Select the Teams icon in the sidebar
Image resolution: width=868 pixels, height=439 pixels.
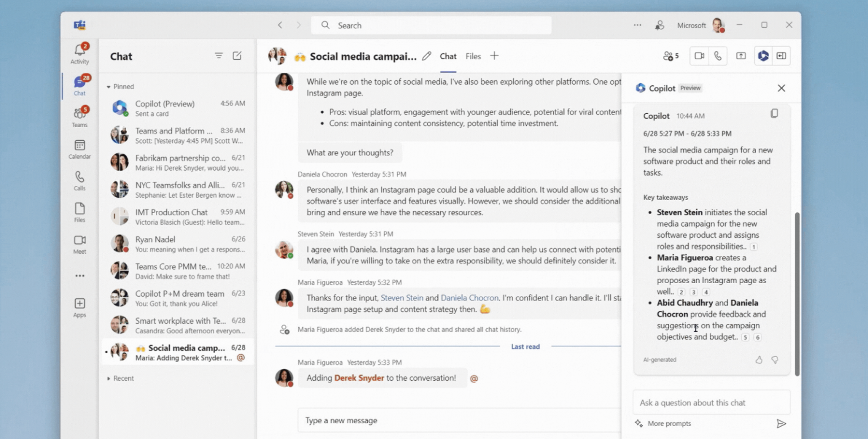point(79,115)
